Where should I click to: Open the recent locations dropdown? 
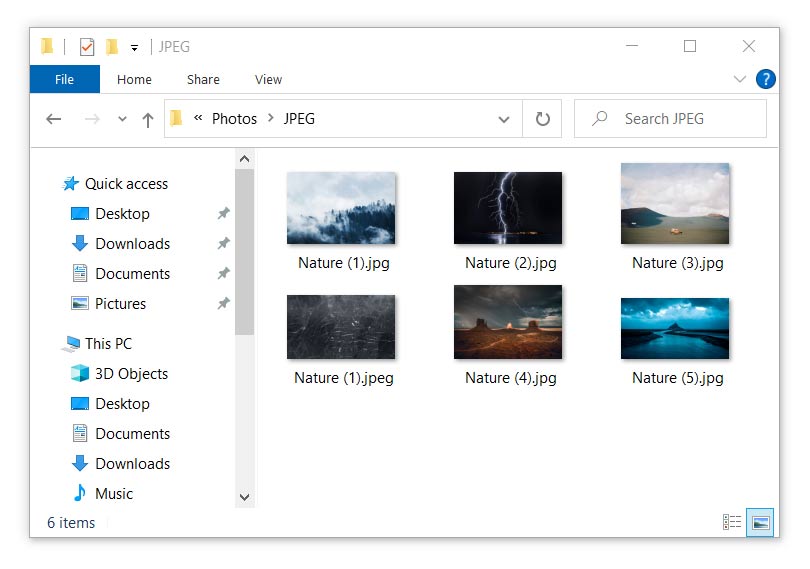122,119
